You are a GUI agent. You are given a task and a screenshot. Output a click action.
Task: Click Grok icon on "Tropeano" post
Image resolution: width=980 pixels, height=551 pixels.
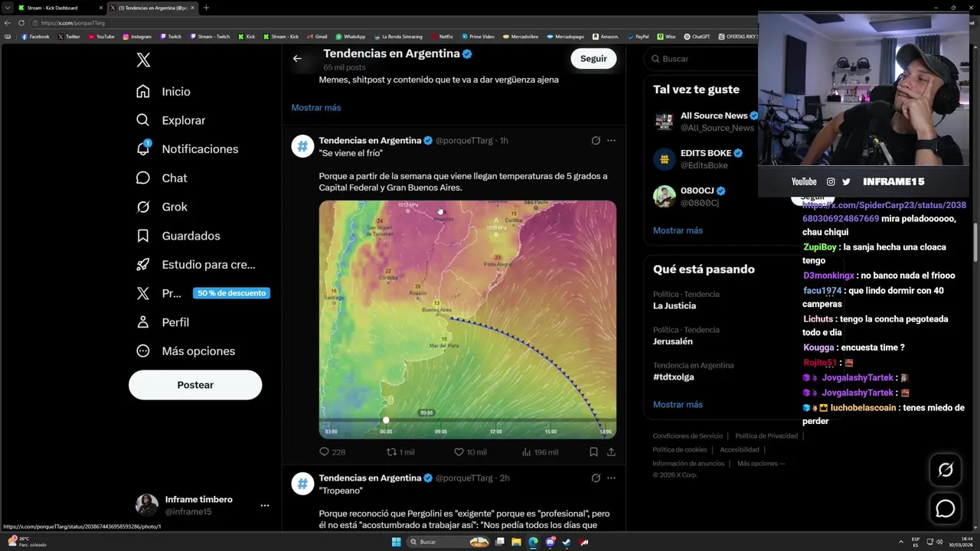pyautogui.click(x=596, y=478)
